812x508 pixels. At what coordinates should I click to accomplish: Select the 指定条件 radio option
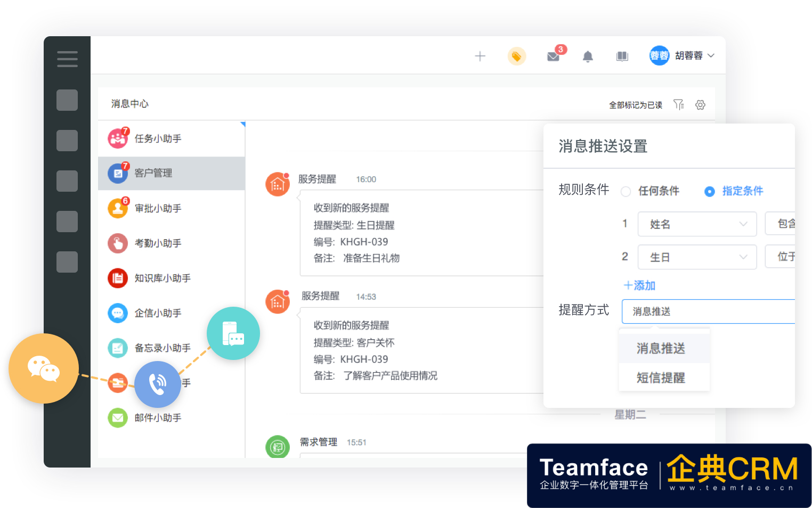(x=710, y=192)
